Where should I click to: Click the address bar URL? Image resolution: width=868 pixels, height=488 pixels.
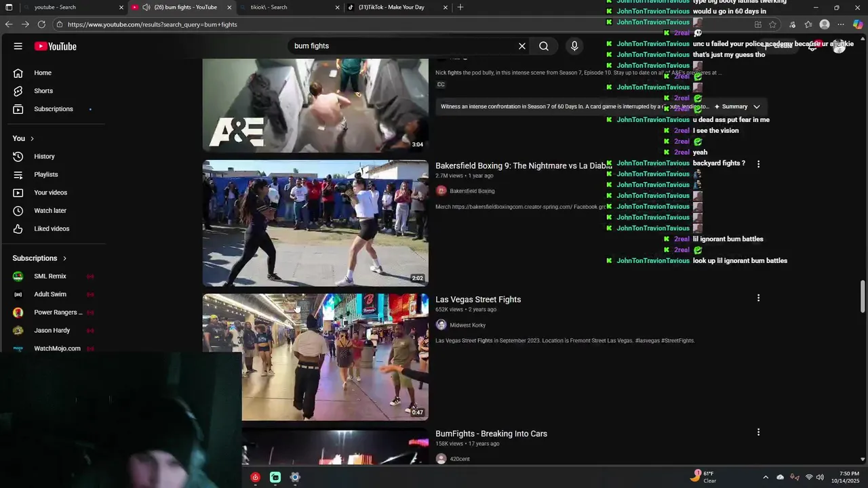pyautogui.click(x=153, y=24)
